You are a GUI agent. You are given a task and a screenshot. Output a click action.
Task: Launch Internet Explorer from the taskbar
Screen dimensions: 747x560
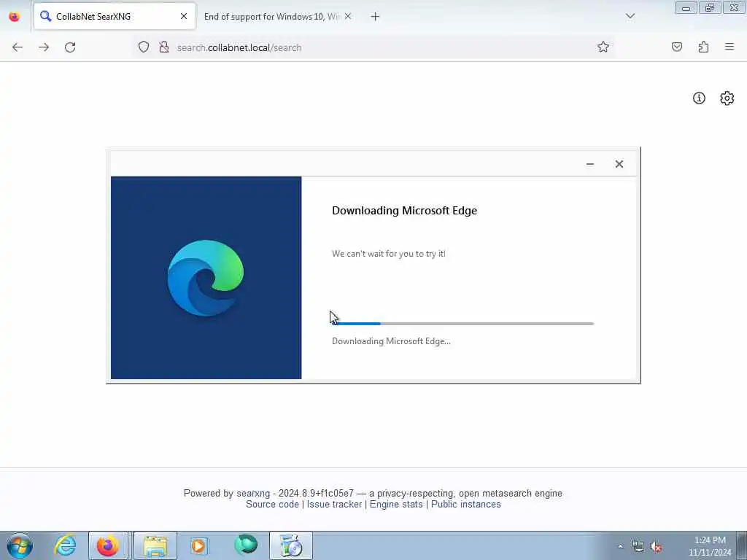(x=65, y=545)
